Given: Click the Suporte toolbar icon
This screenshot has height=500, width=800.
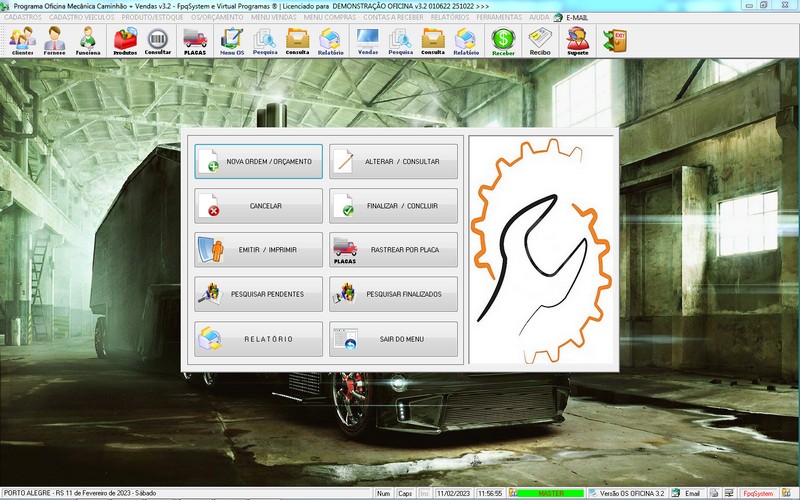Looking at the screenshot, I should [577, 41].
